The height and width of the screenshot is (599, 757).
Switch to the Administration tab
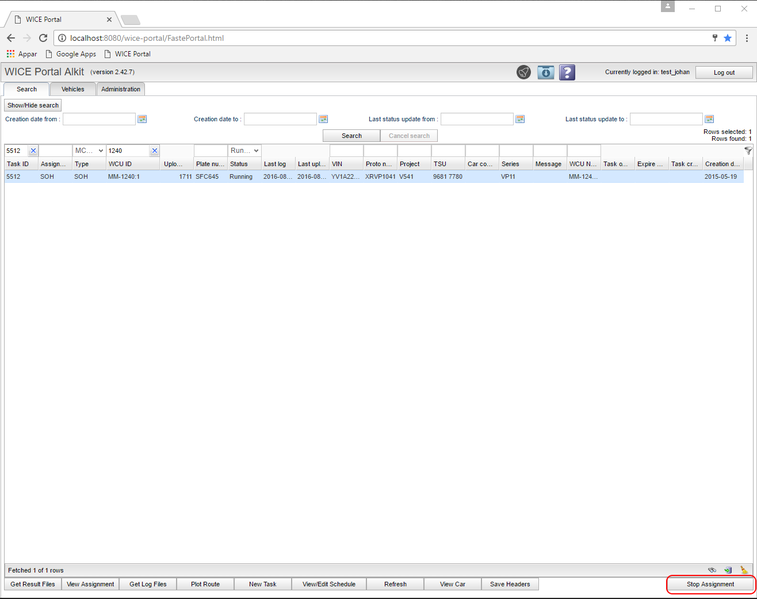tap(121, 89)
